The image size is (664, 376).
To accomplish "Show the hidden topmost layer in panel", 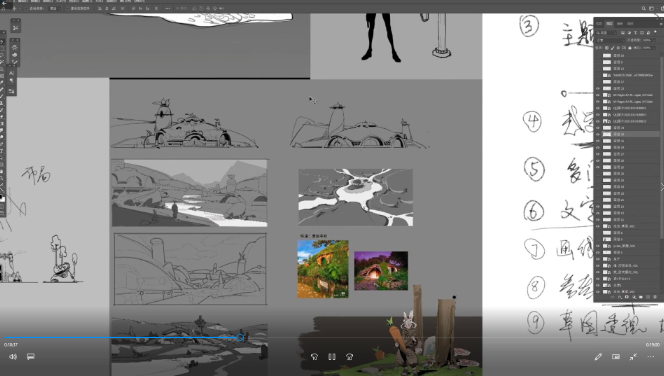I will [598, 55].
